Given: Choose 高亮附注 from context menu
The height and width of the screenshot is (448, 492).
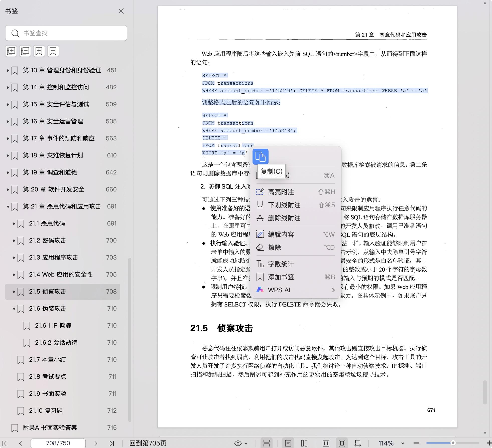Looking at the screenshot, I should click(x=295, y=192).
